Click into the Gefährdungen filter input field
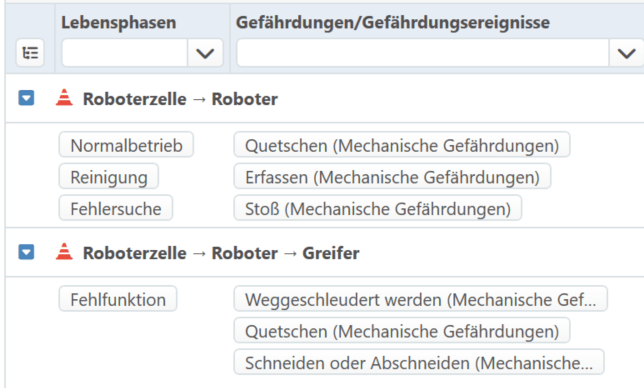644x388 pixels. pyautogui.click(x=423, y=53)
